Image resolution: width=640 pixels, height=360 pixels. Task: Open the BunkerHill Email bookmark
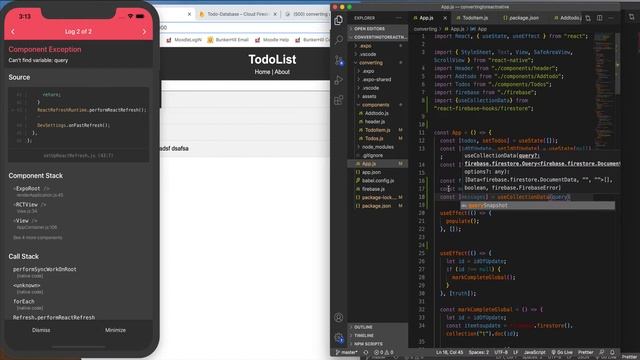228,40
